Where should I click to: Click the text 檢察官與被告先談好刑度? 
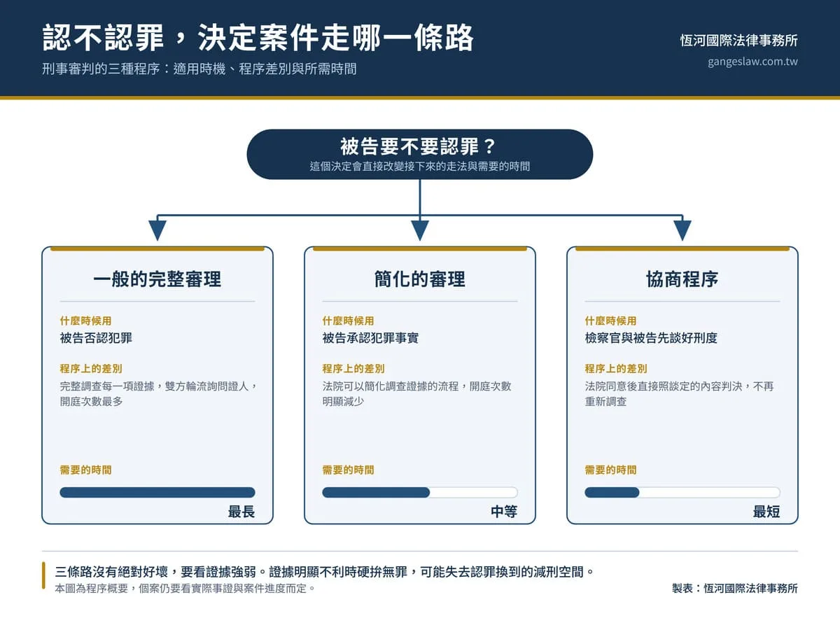click(x=651, y=338)
